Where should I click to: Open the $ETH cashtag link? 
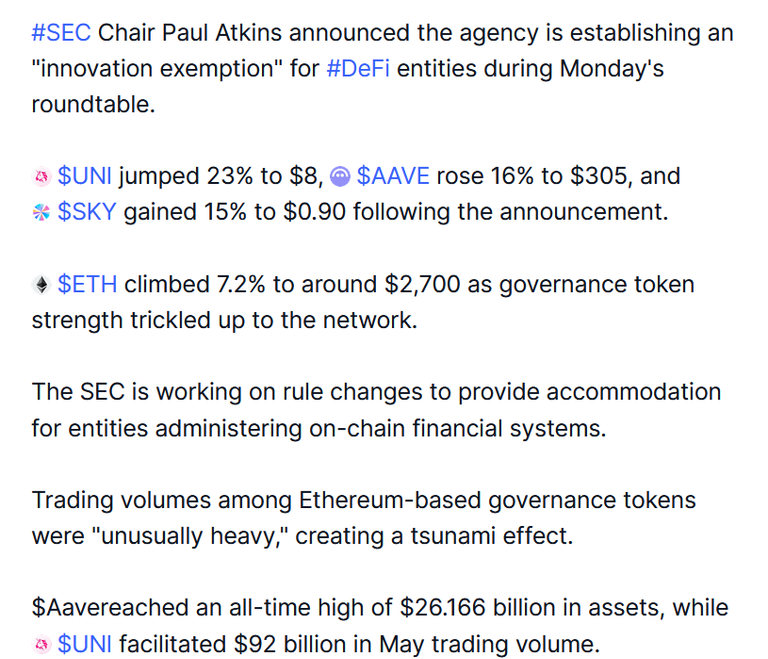pyautogui.click(x=87, y=284)
